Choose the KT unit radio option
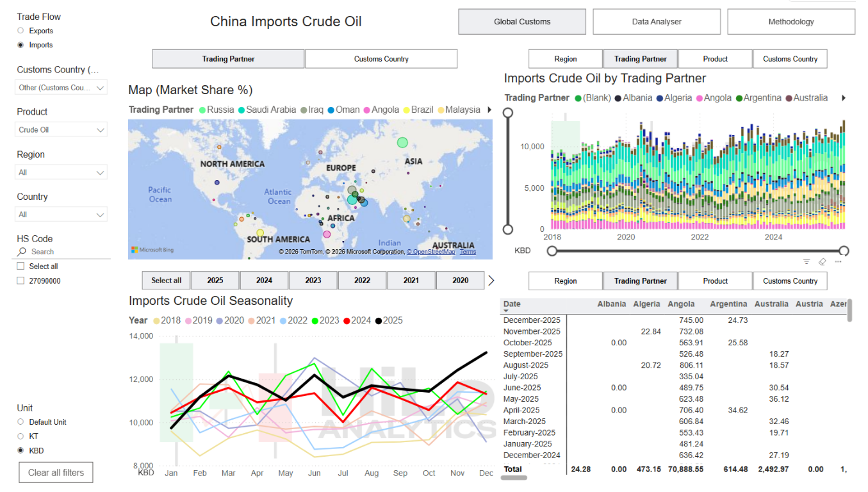 pyautogui.click(x=20, y=436)
